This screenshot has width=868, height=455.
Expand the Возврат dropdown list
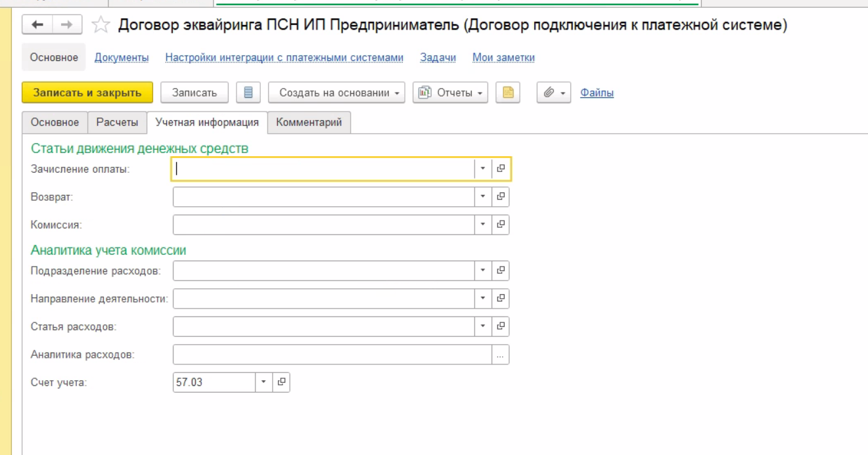pyautogui.click(x=483, y=197)
